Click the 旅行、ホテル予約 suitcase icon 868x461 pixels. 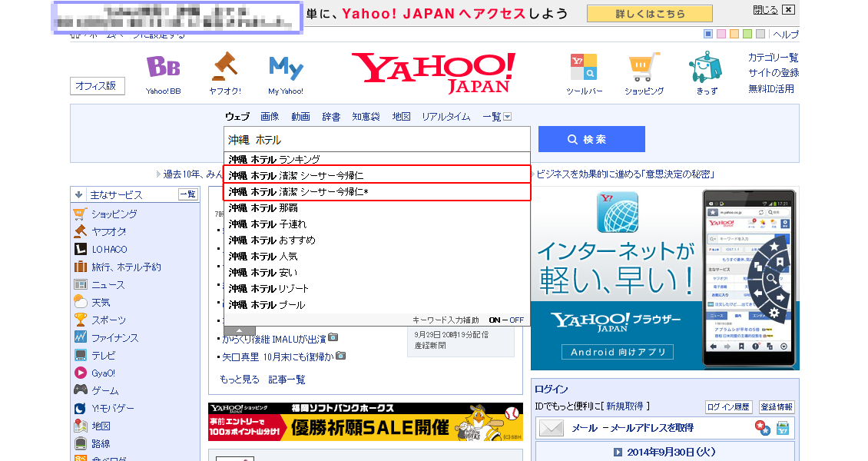pyautogui.click(x=80, y=267)
